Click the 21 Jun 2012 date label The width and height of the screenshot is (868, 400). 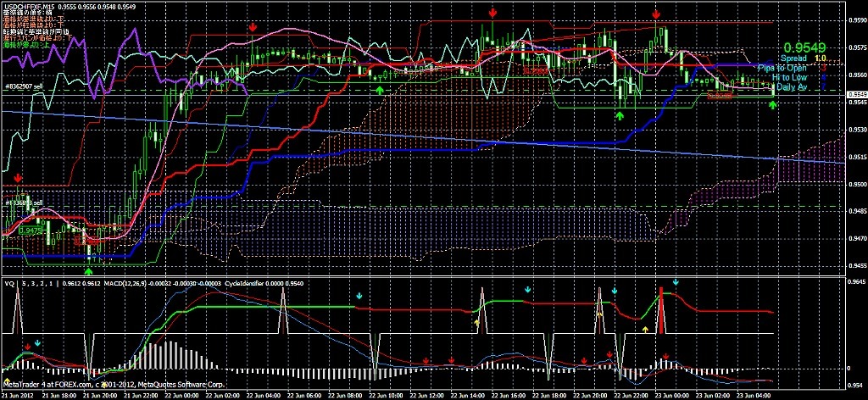coord(18,396)
